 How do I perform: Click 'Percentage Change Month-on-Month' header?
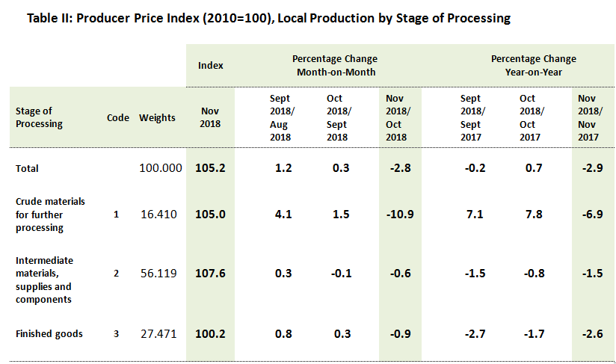click(336, 66)
